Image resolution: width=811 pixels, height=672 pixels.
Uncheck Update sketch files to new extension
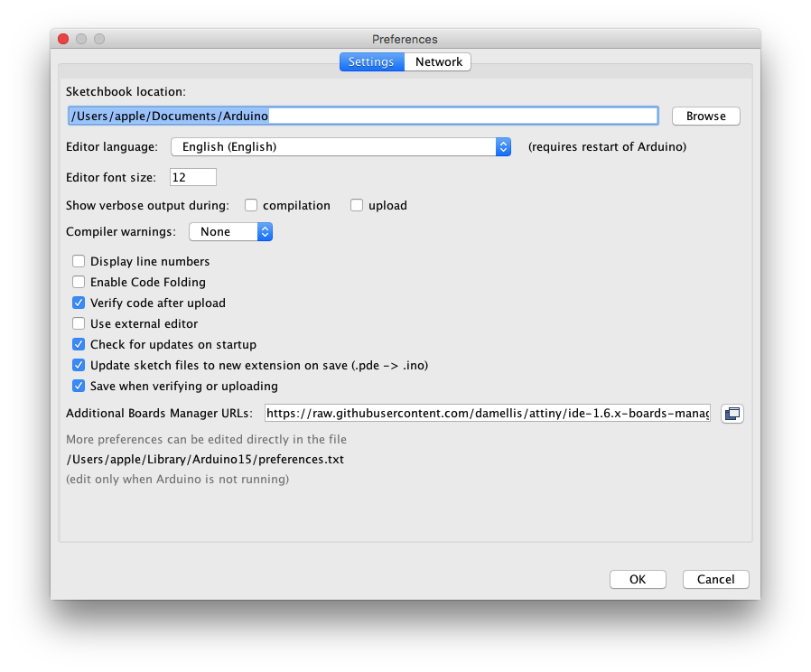click(x=79, y=365)
